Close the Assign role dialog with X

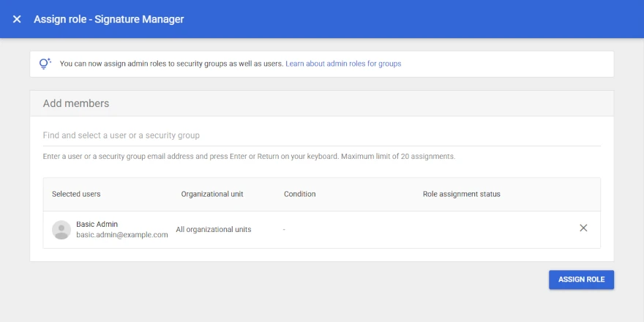[x=17, y=19]
